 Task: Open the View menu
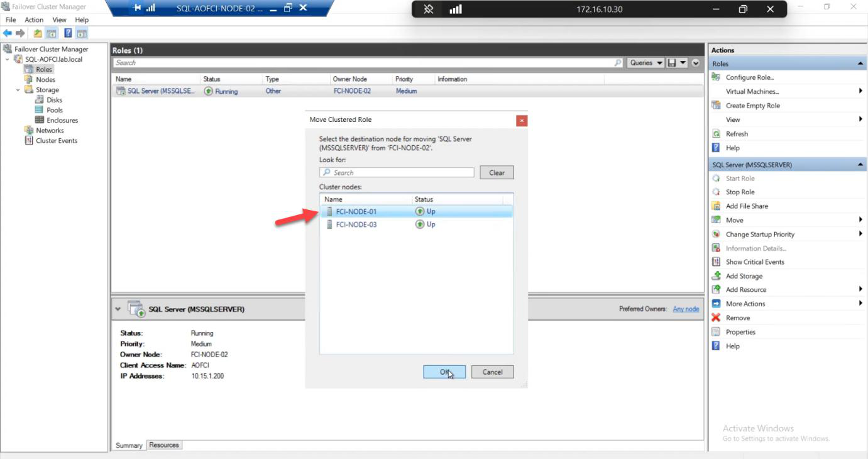[59, 20]
